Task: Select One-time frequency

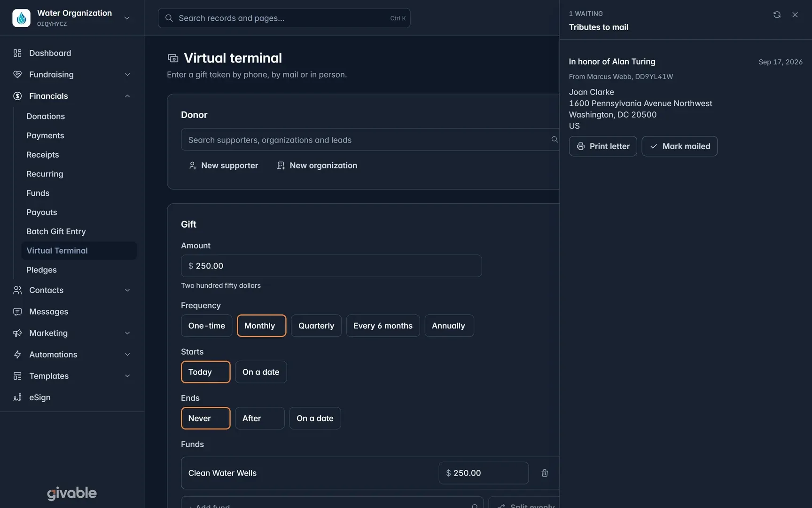Action: point(207,325)
